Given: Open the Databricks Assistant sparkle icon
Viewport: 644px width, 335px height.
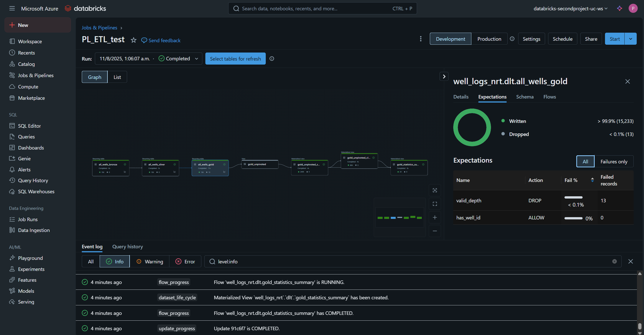Looking at the screenshot, I should (619, 9).
